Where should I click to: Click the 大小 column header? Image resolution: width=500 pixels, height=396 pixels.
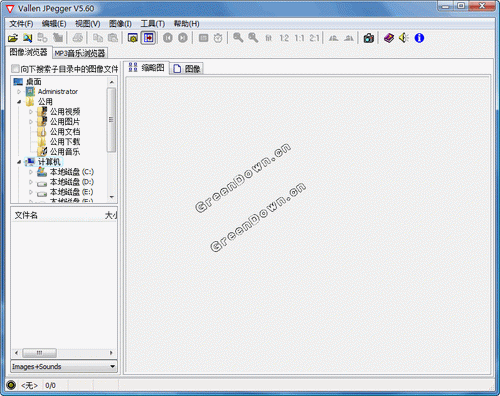tap(111, 215)
